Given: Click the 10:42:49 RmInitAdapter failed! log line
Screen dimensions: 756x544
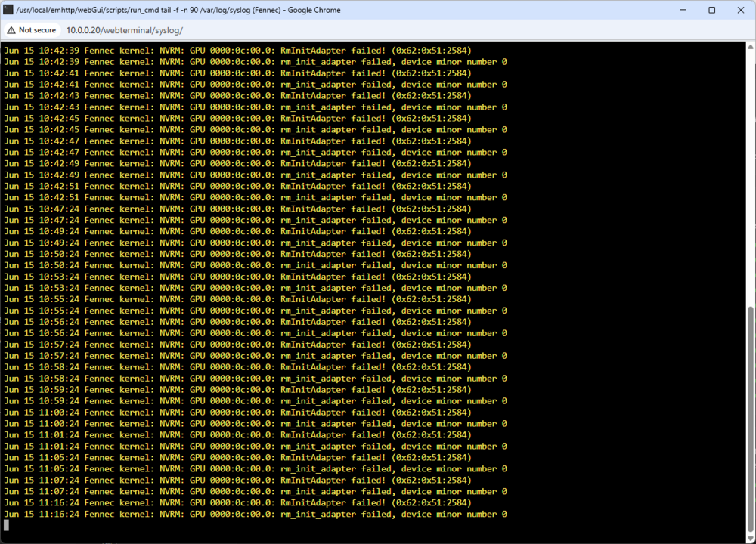Looking at the screenshot, I should click(x=237, y=163).
